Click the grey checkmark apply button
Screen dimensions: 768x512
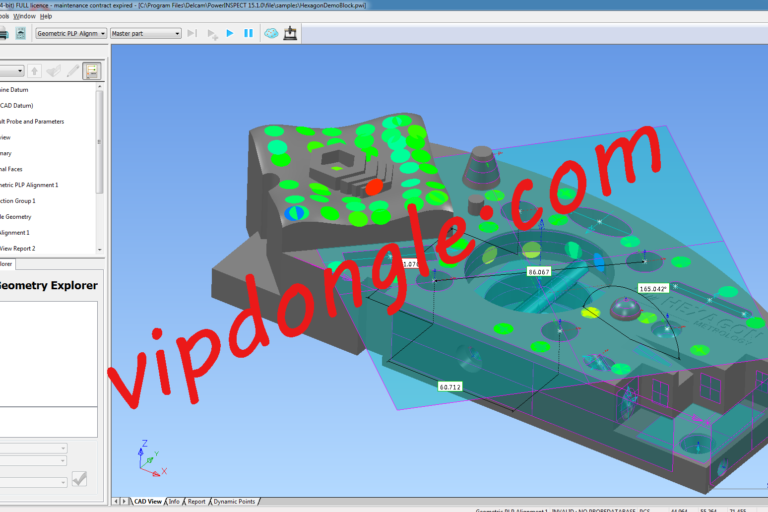pos(79,479)
